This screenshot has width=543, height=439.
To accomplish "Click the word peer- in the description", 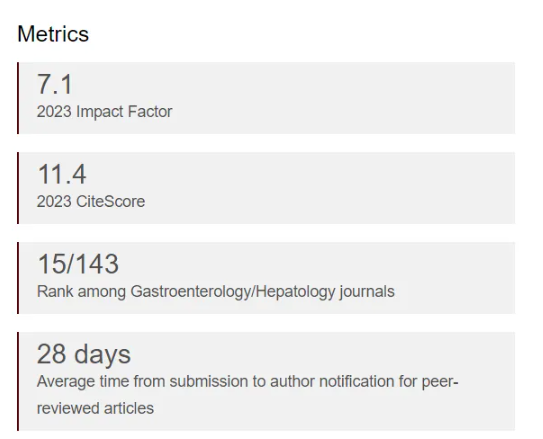I will (440, 382).
